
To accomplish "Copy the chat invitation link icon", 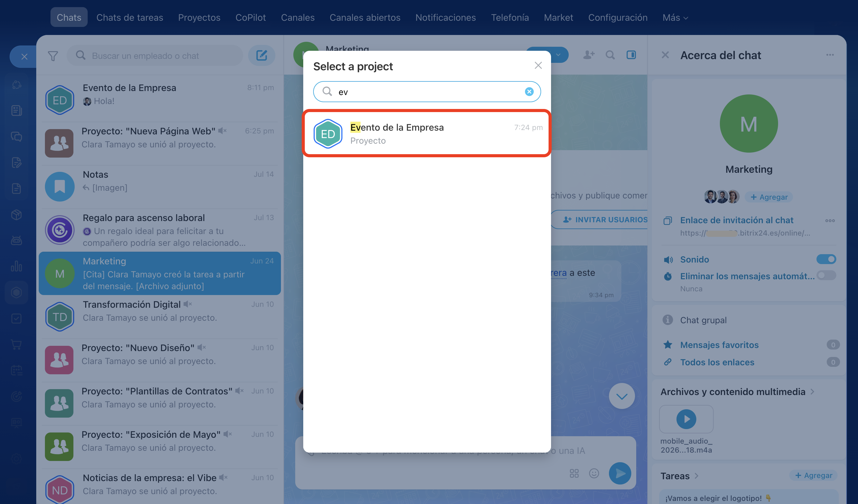I will pyautogui.click(x=668, y=220).
